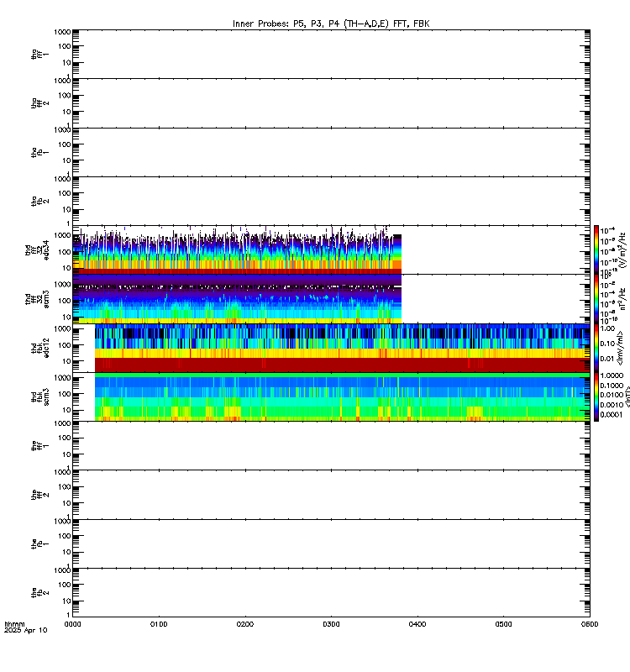Click the '2025 Apr 10' date label

[26, 630]
